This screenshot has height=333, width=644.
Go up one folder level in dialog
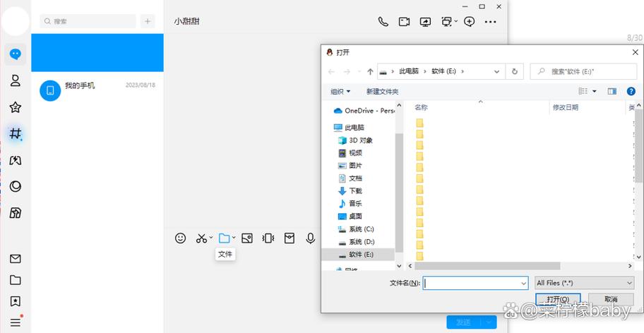point(370,72)
